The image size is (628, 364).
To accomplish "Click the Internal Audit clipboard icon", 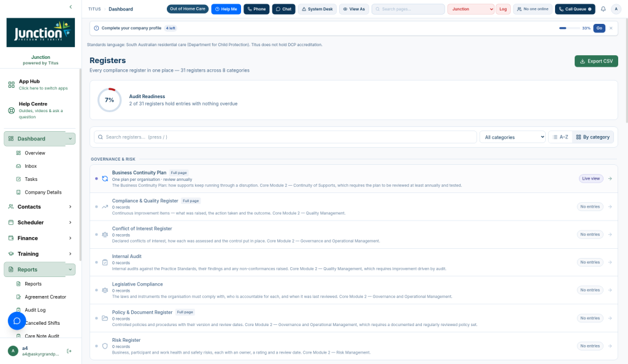I will coord(105,262).
